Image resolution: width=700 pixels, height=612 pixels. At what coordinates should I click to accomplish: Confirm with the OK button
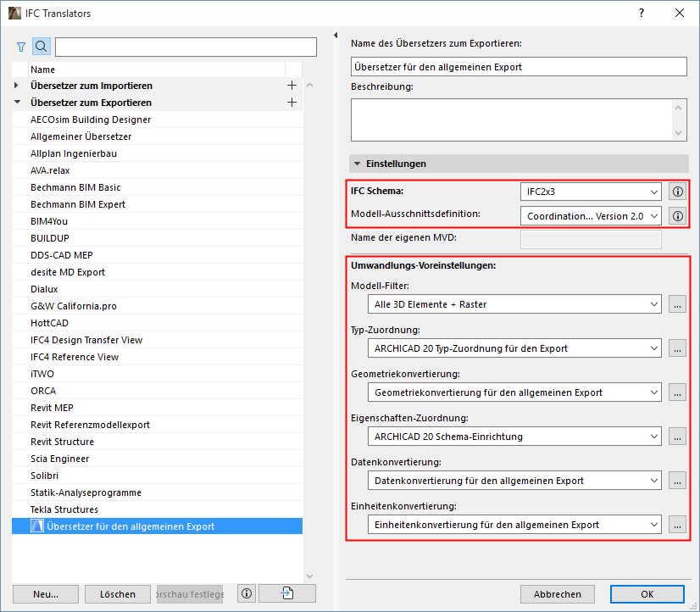point(647,594)
